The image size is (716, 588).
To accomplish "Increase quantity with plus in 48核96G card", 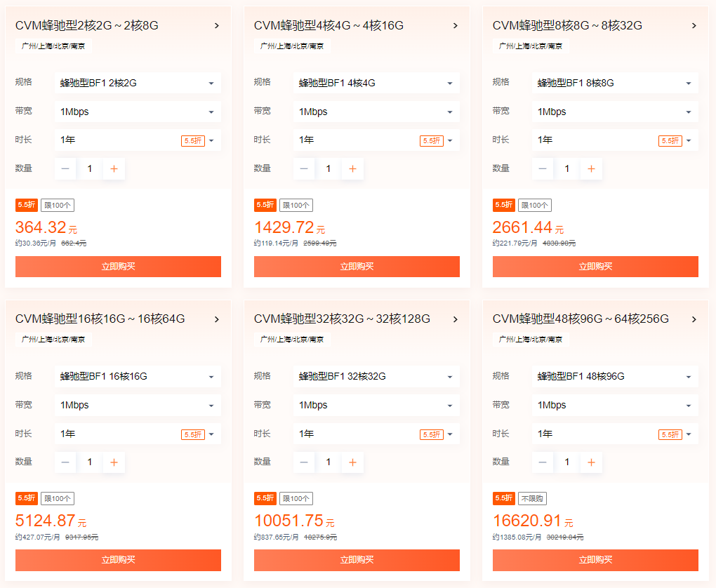I will [x=591, y=462].
